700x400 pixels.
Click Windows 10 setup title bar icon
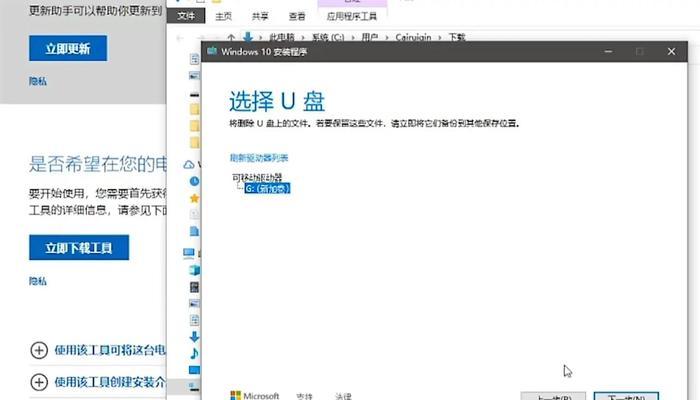point(212,51)
